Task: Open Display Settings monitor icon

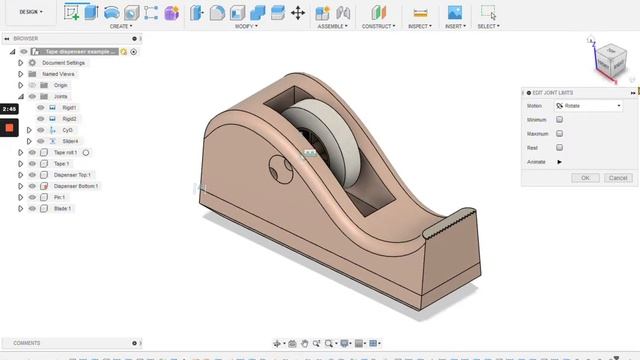Action: pyautogui.click(x=344, y=344)
